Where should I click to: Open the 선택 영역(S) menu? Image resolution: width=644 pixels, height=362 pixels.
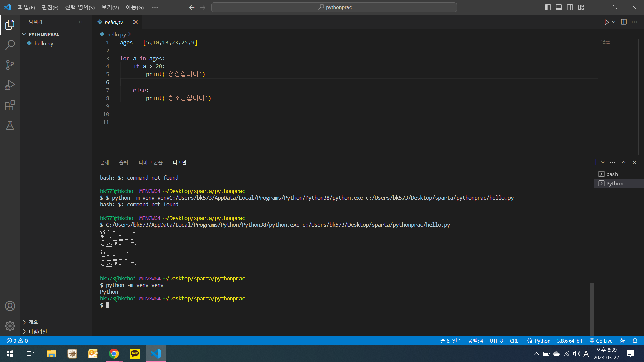[x=80, y=7]
